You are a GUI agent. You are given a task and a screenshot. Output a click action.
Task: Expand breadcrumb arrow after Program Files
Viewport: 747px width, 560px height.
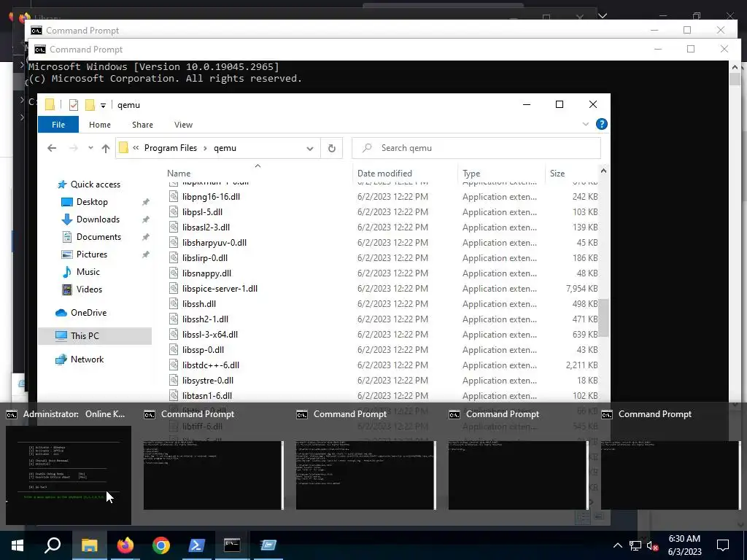click(205, 148)
